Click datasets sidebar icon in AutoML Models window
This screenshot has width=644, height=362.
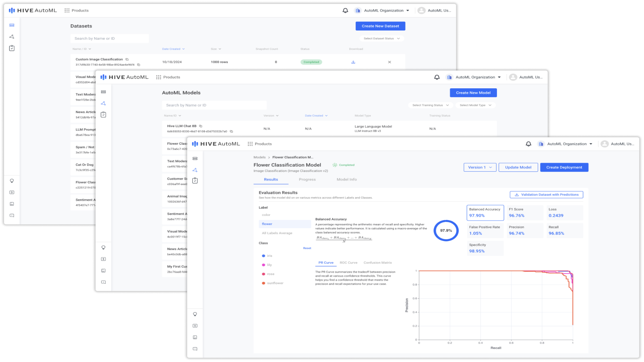(103, 92)
